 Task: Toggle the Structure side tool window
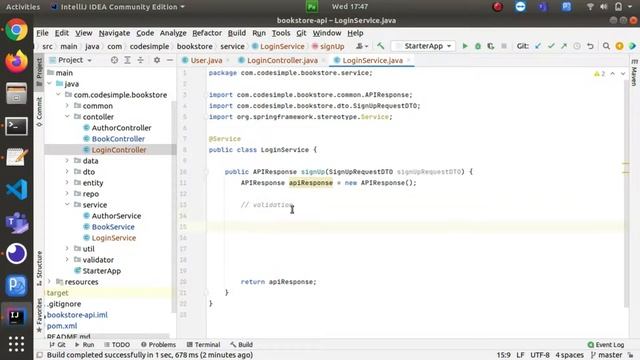point(39,268)
